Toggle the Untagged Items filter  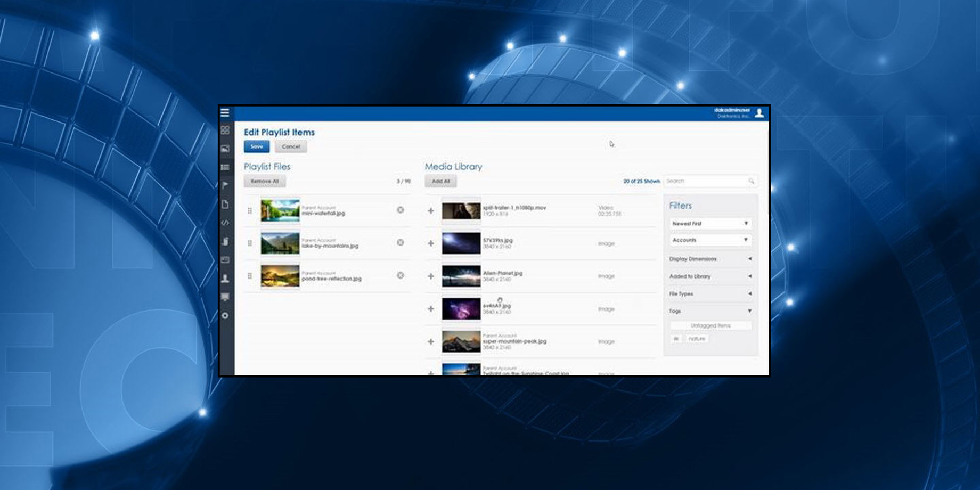pos(710,325)
